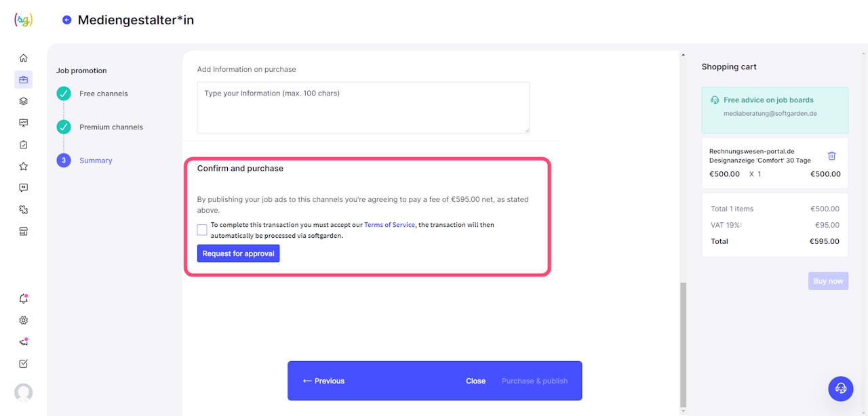Click the headset support chat button
The width and height of the screenshot is (868, 416).
click(x=841, y=388)
